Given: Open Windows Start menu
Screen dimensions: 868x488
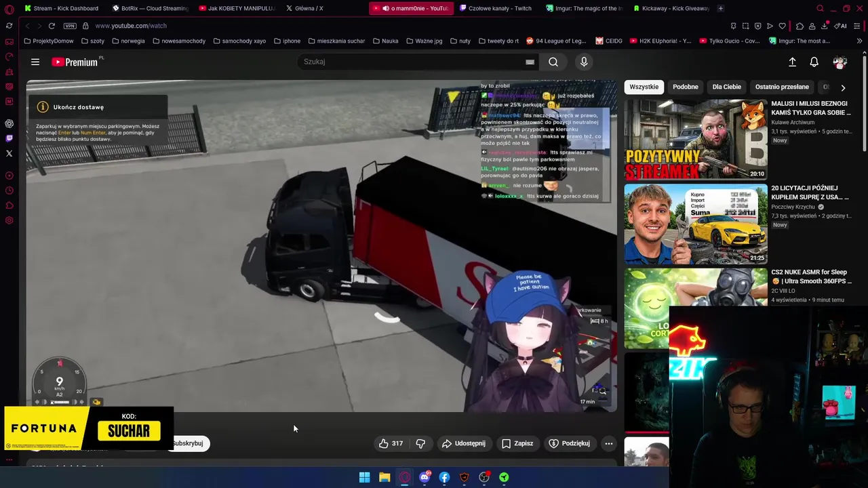Looking at the screenshot, I should pos(364,477).
